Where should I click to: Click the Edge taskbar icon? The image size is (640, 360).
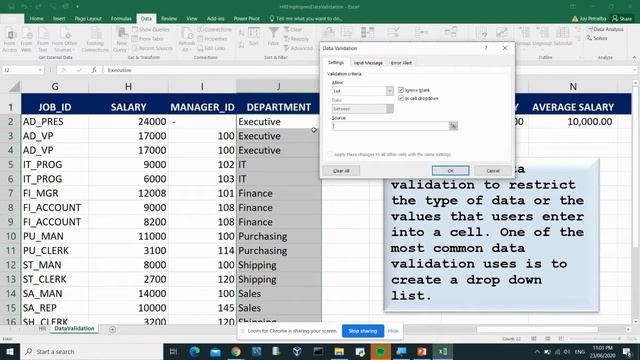(x=195, y=351)
